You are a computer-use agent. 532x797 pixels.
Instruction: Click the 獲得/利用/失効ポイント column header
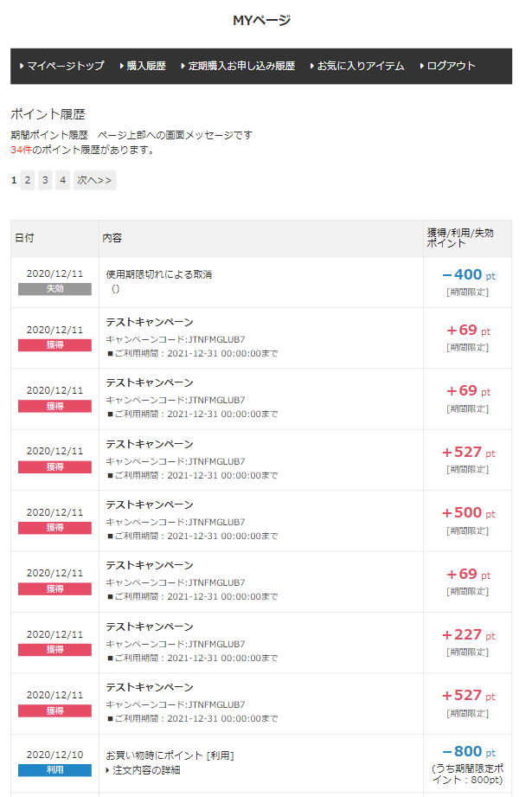click(460, 238)
